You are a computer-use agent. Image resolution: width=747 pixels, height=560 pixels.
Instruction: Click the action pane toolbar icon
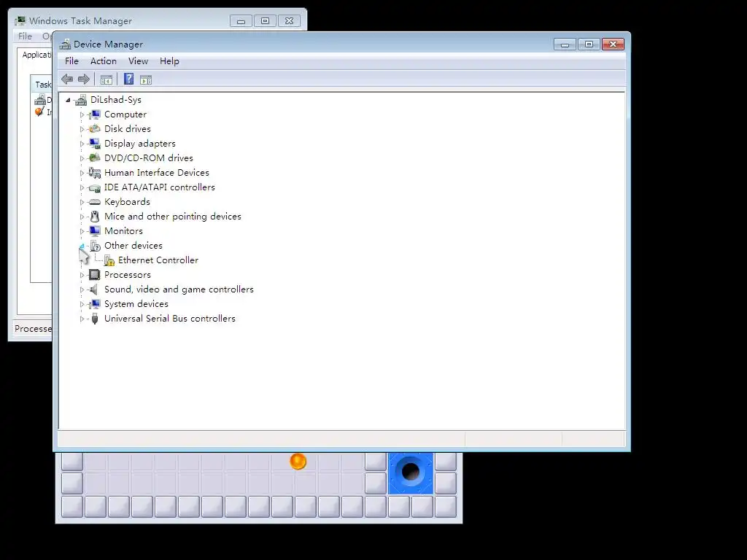[x=146, y=79]
